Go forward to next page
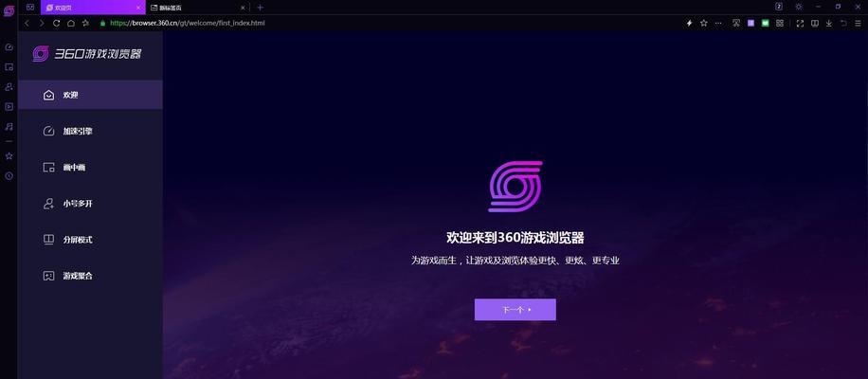This screenshot has height=379, width=868. (41, 24)
